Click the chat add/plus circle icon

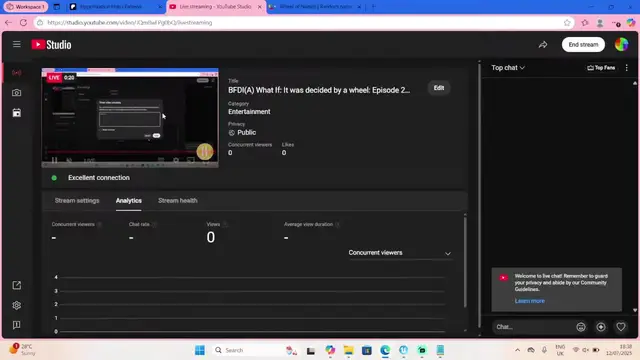point(600,327)
